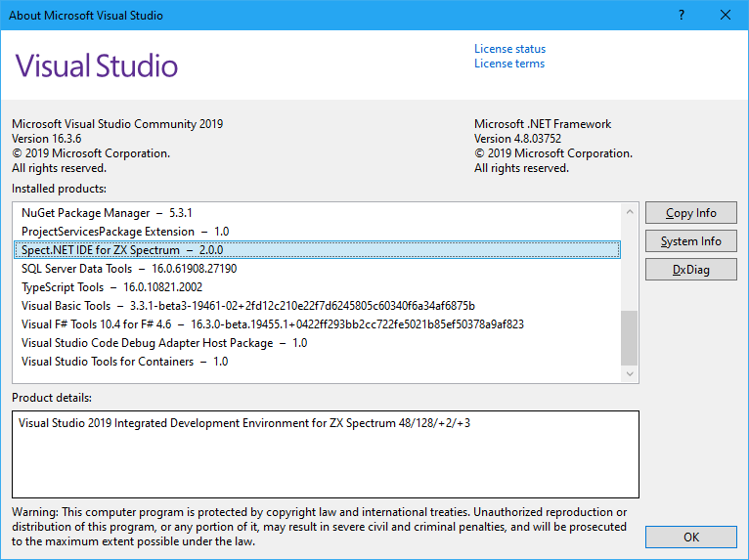Image resolution: width=749 pixels, height=560 pixels.
Task: Click the .NET Version 4.8.03752 text
Action: [x=517, y=139]
